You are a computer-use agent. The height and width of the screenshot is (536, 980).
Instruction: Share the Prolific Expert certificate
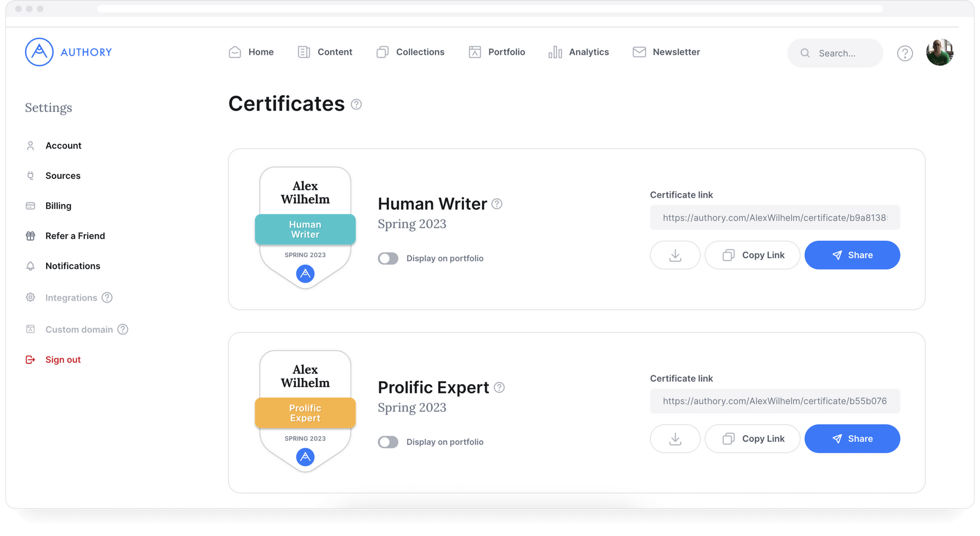(852, 439)
